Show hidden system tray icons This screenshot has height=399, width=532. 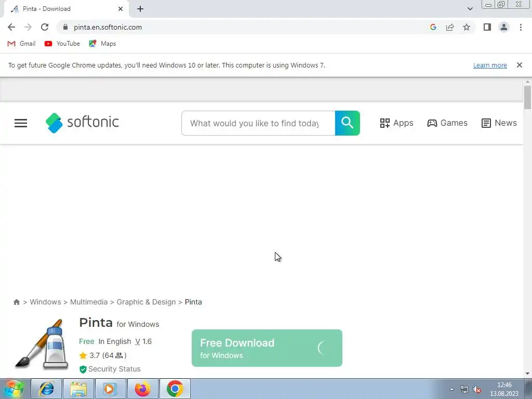(451, 389)
